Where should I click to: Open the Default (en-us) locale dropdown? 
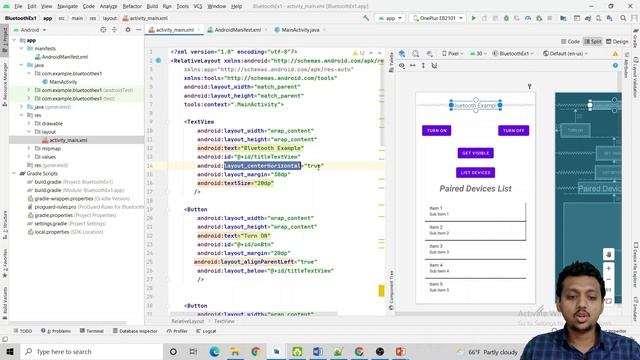(x=565, y=53)
